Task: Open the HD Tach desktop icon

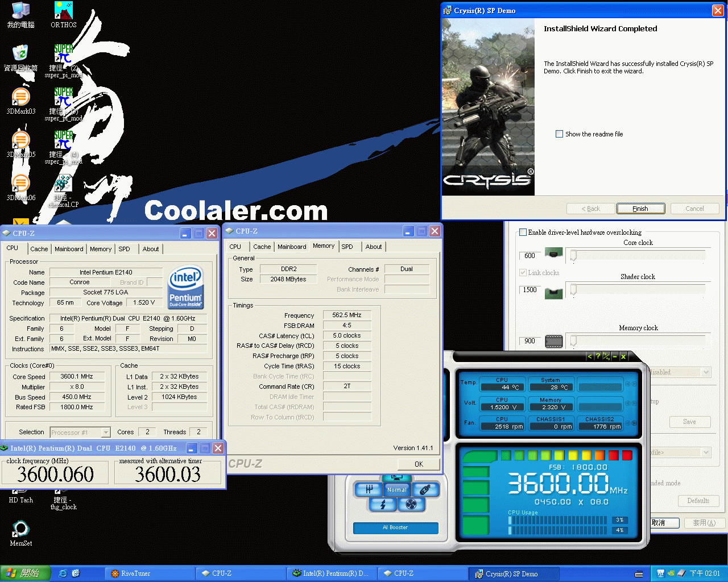Action: coord(20,496)
